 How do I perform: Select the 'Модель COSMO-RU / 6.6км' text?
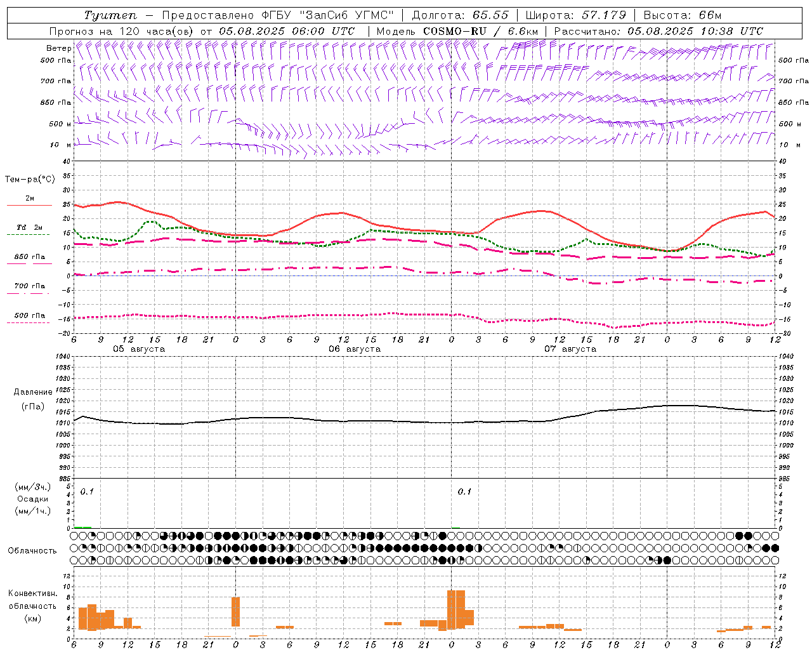pos(457,31)
